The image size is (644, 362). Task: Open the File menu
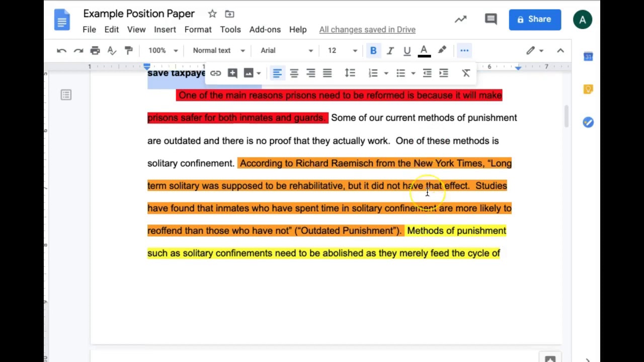pos(89,30)
